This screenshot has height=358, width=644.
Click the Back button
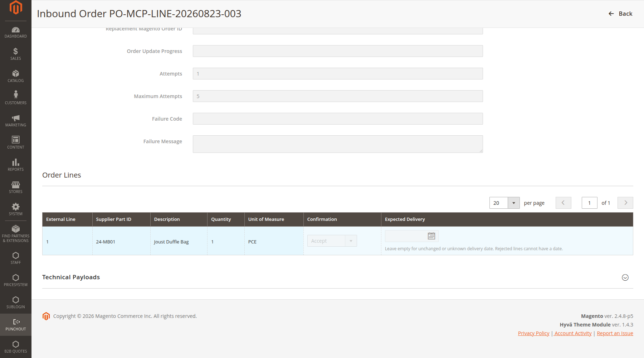point(620,14)
